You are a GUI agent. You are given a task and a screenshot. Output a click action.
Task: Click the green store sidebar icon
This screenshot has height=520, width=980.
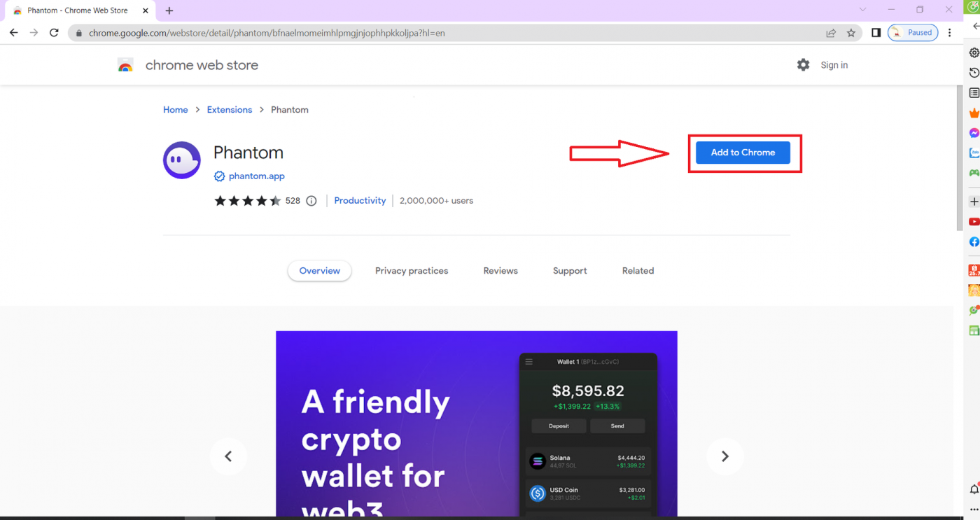[974, 330]
